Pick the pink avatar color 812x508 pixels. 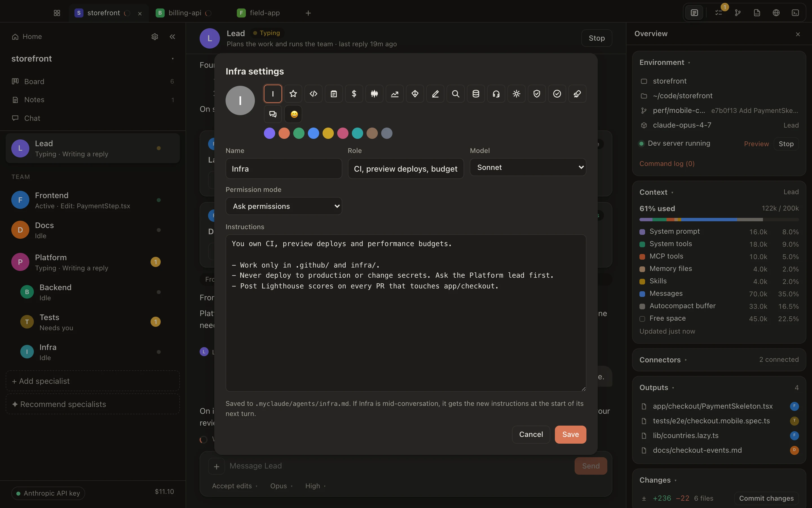[x=343, y=133]
